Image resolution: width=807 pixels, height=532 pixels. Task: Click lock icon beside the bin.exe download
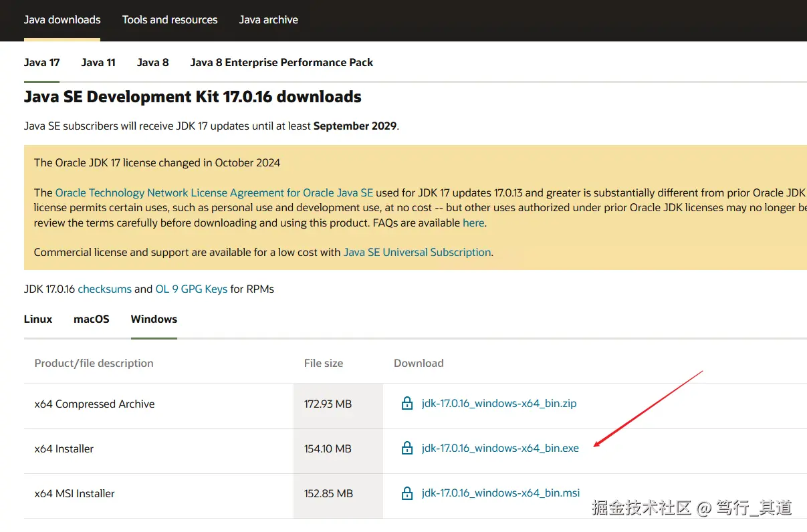tap(407, 448)
